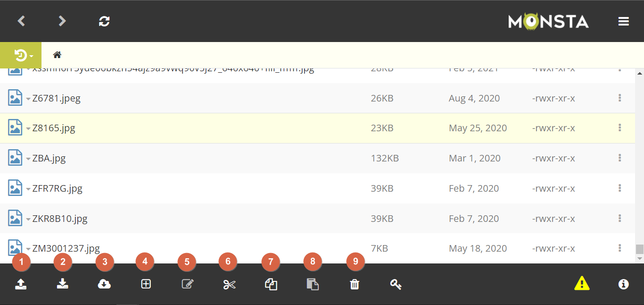Select the file name ZBA.jpg
The width and height of the screenshot is (644, 305).
[x=49, y=159]
